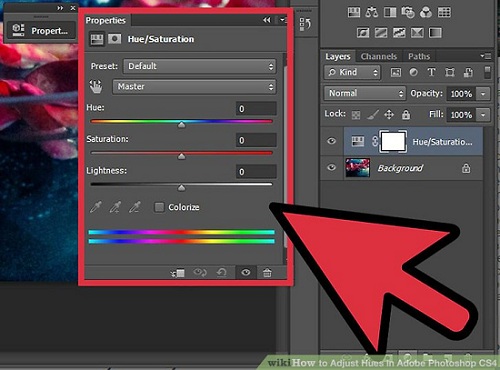Click the collapsed Propert... panel button
The image size is (500, 370).
(40, 31)
